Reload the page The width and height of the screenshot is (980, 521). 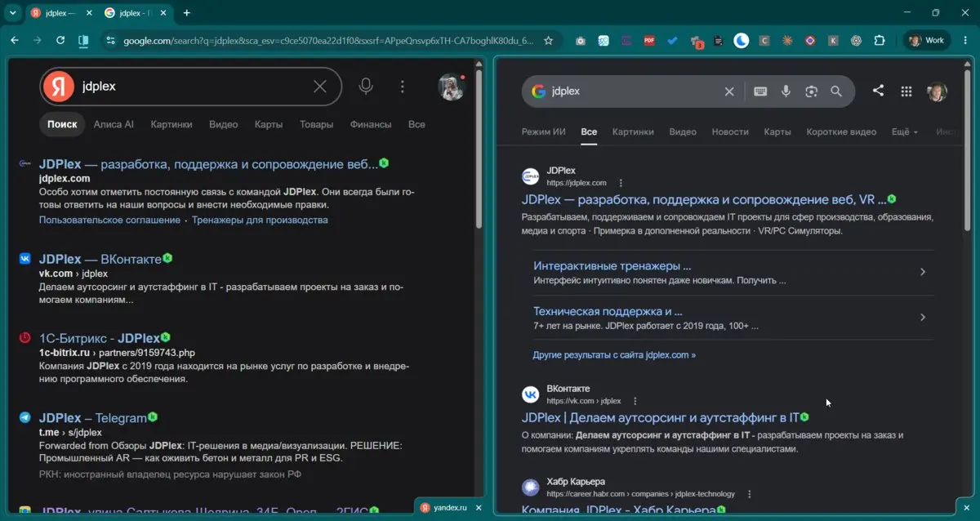[60, 40]
